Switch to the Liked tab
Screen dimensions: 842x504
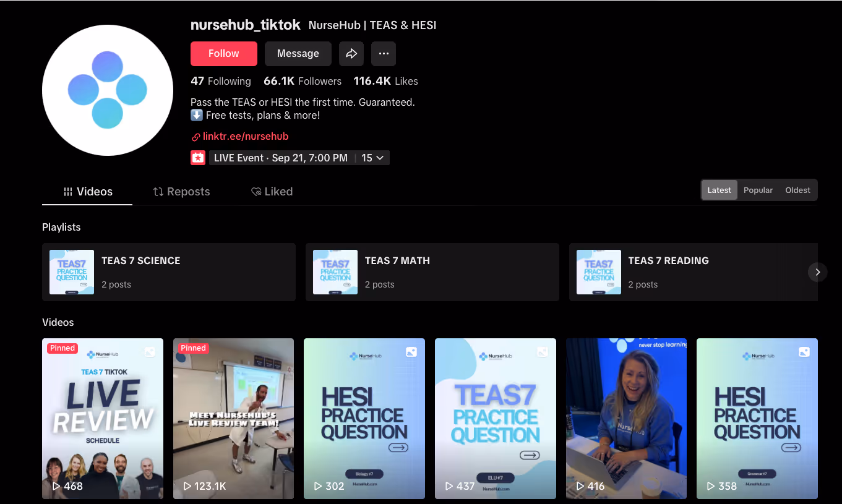272,192
